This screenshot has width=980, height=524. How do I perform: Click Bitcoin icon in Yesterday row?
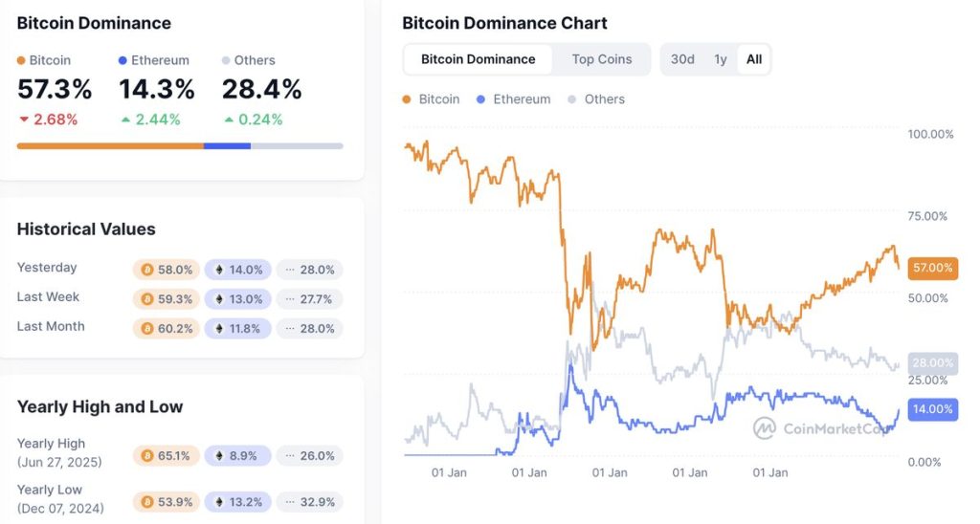coord(147,271)
